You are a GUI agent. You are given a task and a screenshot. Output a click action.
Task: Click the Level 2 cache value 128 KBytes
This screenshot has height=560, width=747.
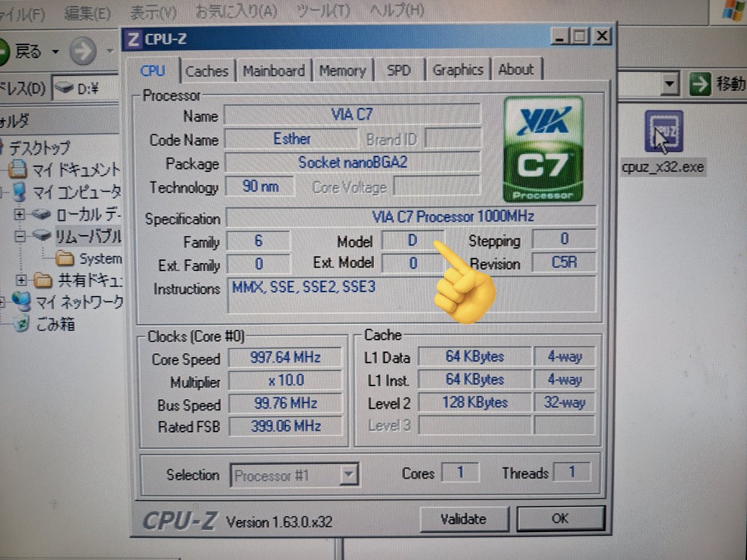(474, 403)
